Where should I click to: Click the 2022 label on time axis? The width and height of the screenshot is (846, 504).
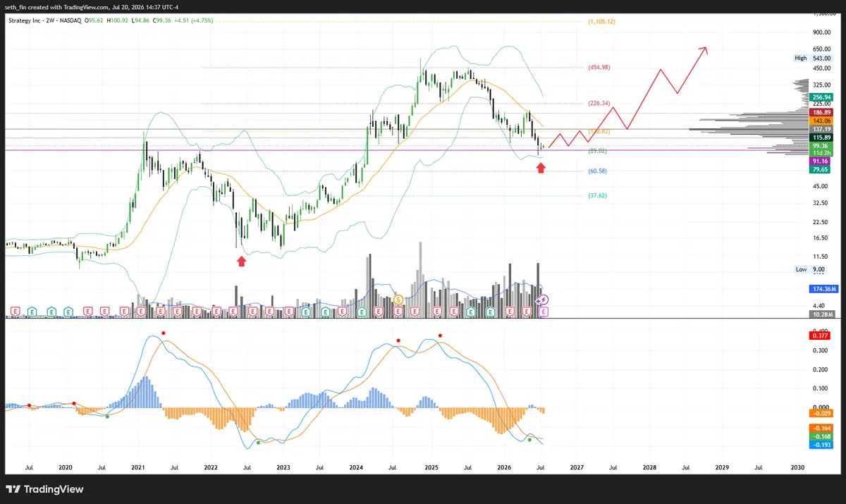[x=210, y=467]
